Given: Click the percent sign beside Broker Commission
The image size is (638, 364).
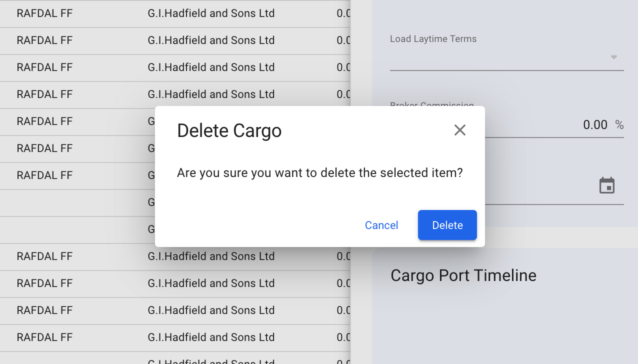Looking at the screenshot, I should [x=619, y=125].
